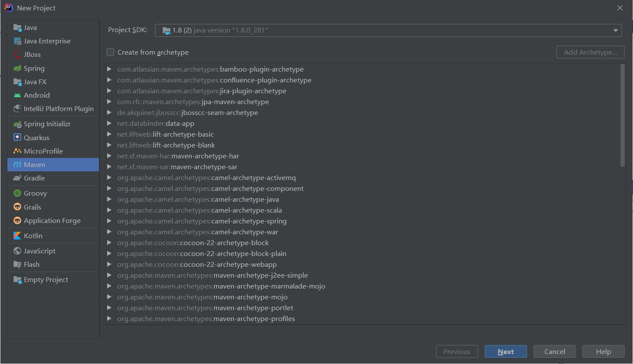The height and width of the screenshot is (364, 633).
Task: Click the Next button
Action: [x=506, y=352]
